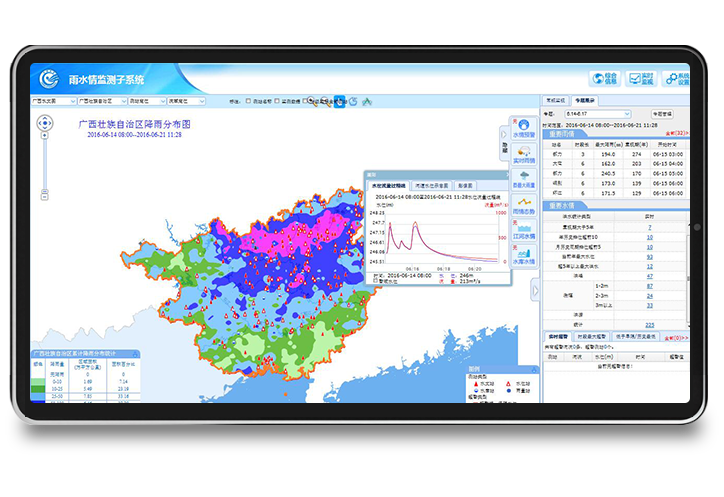Click the 专题管理 button

[x=663, y=114]
